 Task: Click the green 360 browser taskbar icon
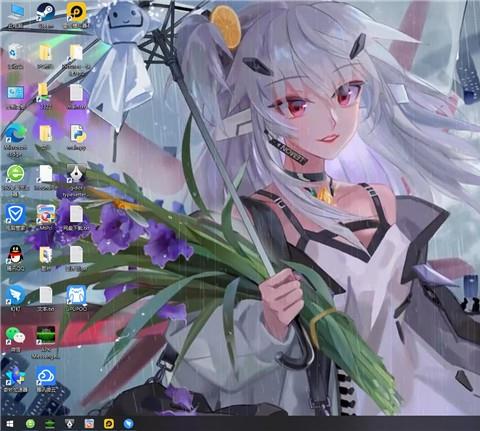[x=30, y=424]
